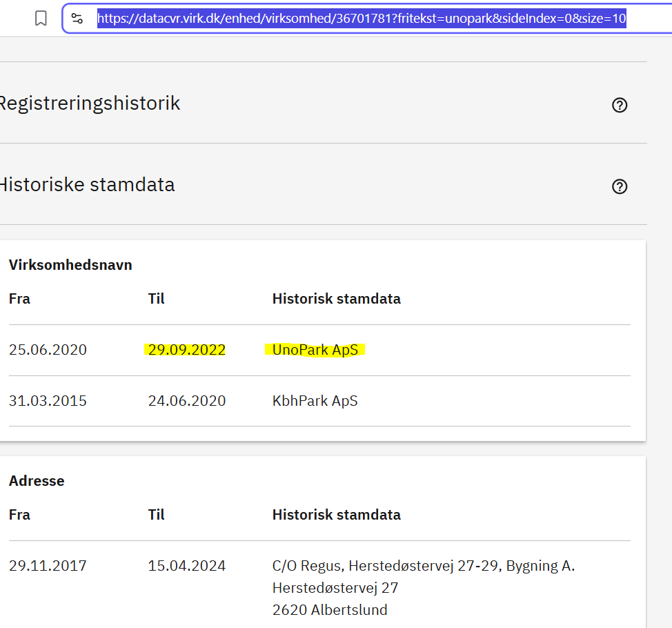Click the bookmark icon in browser toolbar
This screenshot has width=672, height=628.
tap(41, 19)
